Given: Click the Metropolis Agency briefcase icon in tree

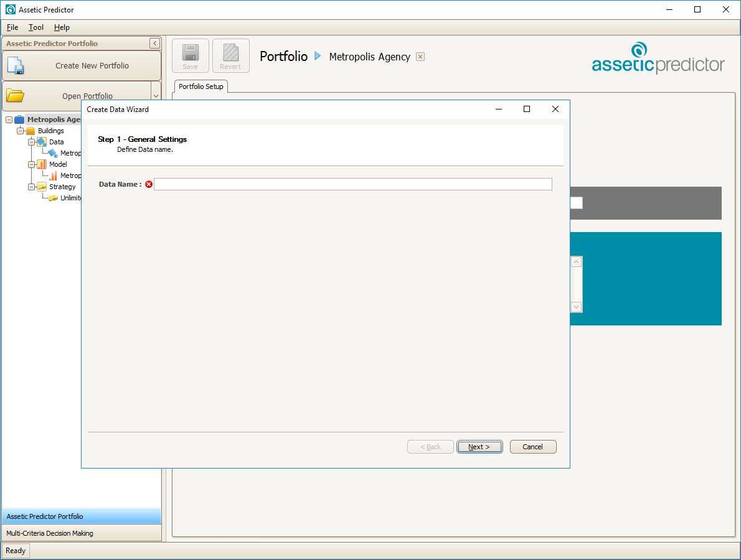Looking at the screenshot, I should [x=19, y=119].
